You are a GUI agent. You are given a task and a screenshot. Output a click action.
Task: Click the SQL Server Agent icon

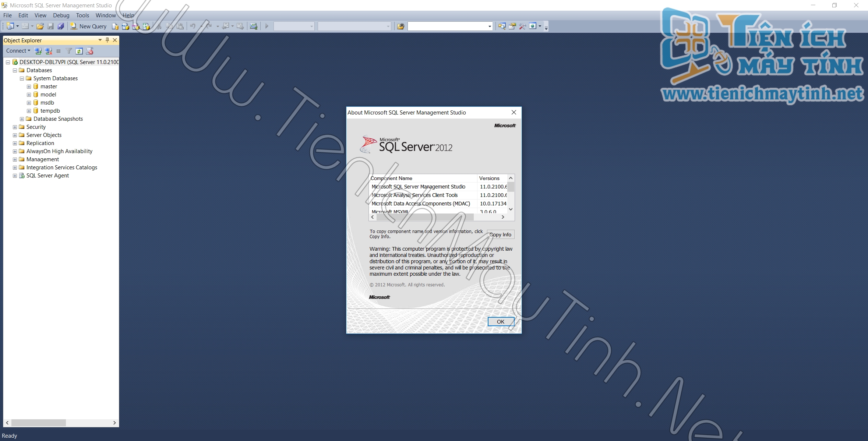click(x=21, y=175)
